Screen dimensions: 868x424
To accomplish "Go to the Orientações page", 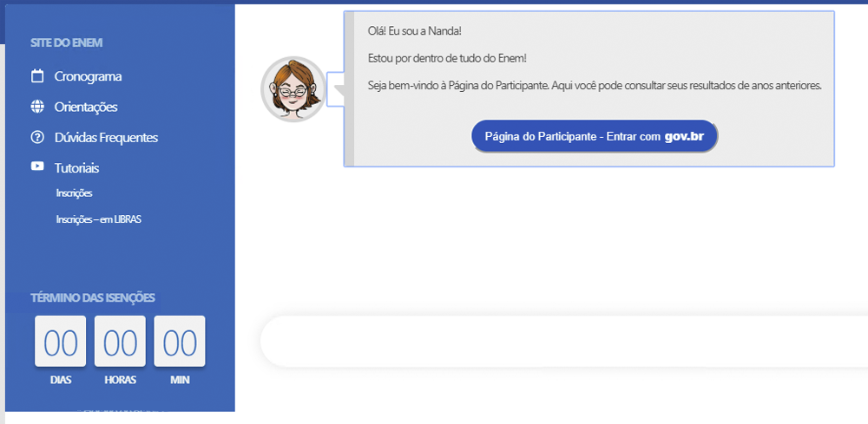I will [86, 107].
